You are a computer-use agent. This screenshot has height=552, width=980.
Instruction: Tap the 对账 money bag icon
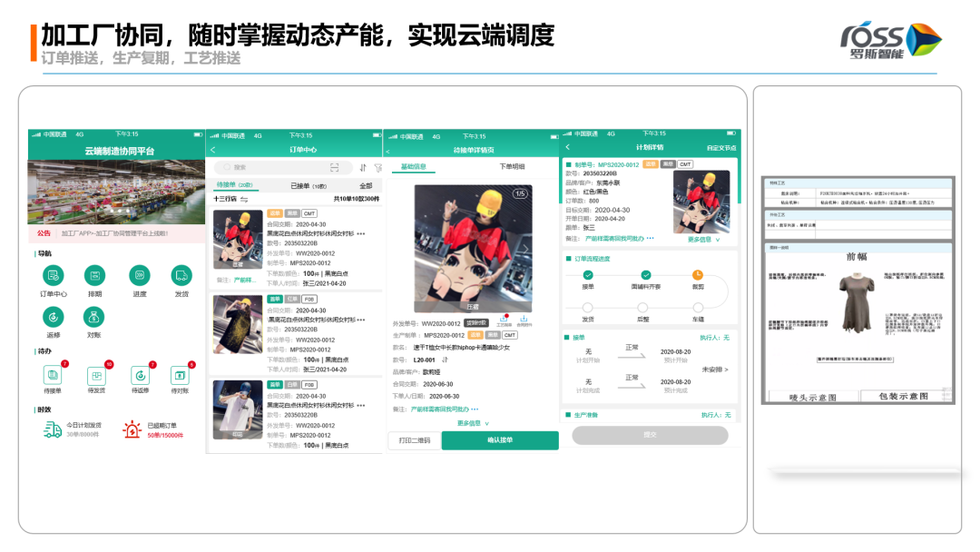94,316
